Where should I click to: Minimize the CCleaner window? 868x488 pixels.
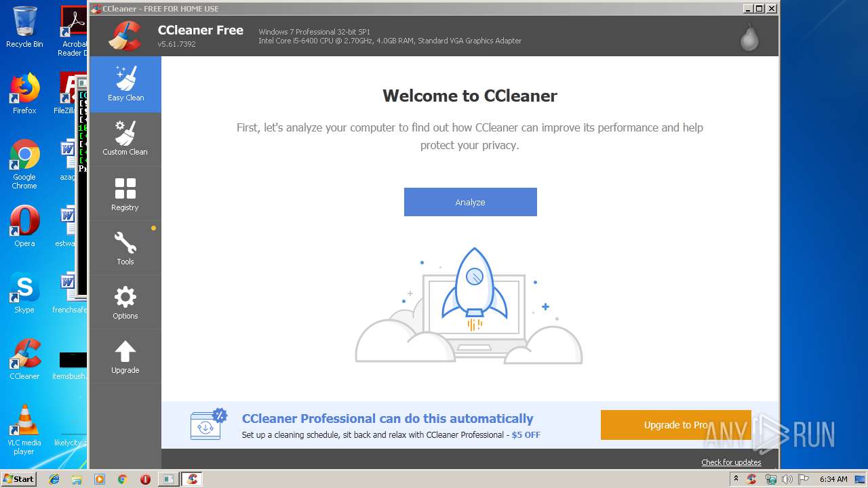tap(748, 9)
